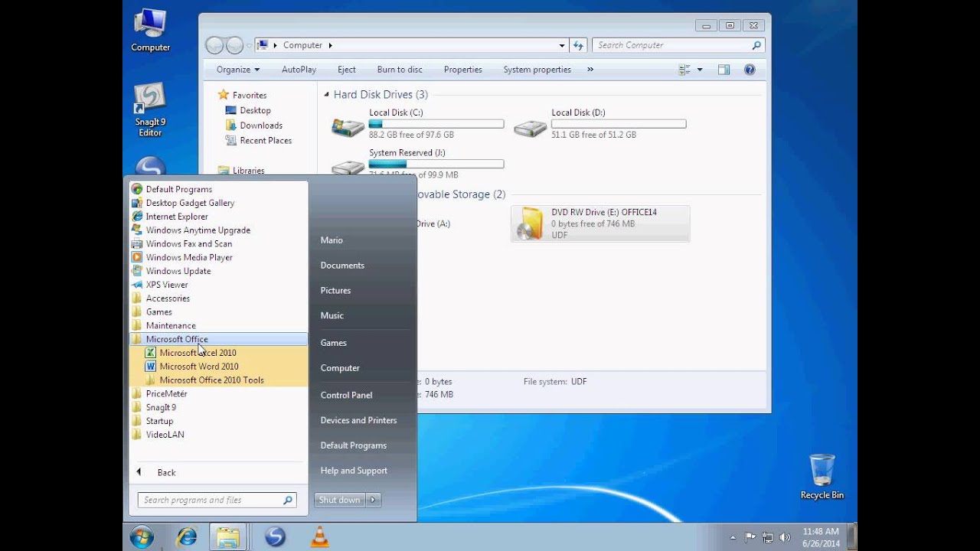Click Burn to disc
Viewport: 980px width, 551px height.
pyautogui.click(x=400, y=70)
